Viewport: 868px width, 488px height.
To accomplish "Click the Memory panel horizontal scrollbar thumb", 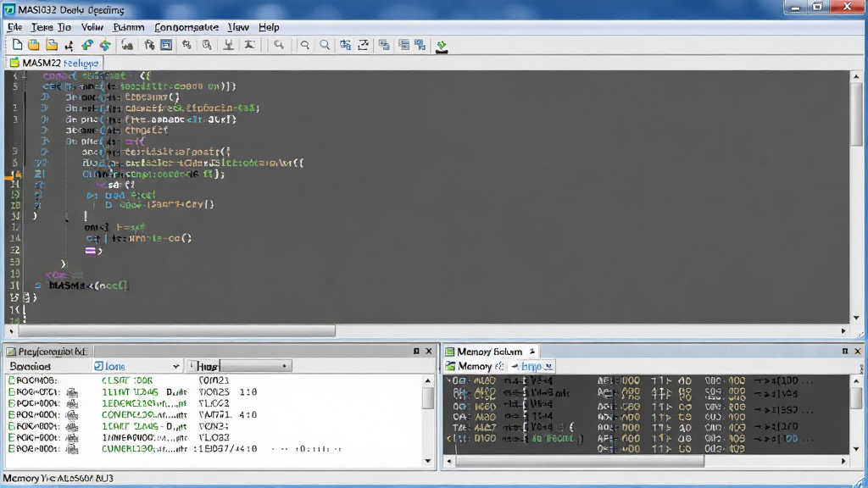I will coord(580,461).
